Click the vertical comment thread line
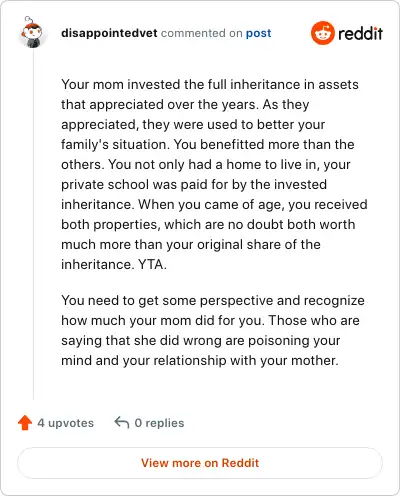This screenshot has width=400, height=496. pos(33,224)
